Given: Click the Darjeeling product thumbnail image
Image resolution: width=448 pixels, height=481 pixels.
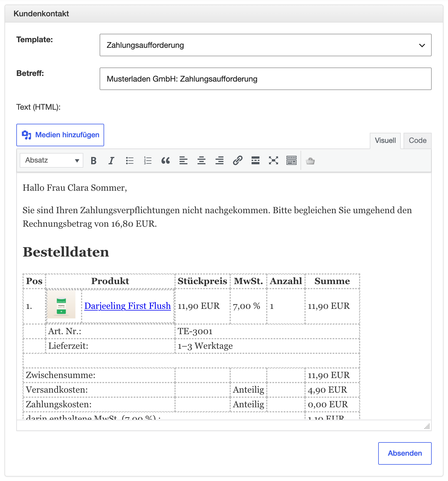Looking at the screenshot, I should coord(61,304).
